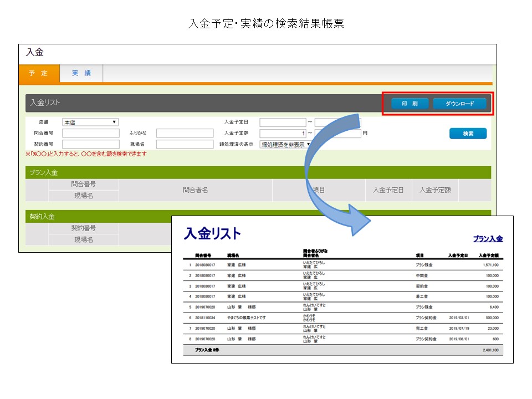The image size is (532, 399).
Task: Focus the 問合番号 search field
Action: click(90, 133)
